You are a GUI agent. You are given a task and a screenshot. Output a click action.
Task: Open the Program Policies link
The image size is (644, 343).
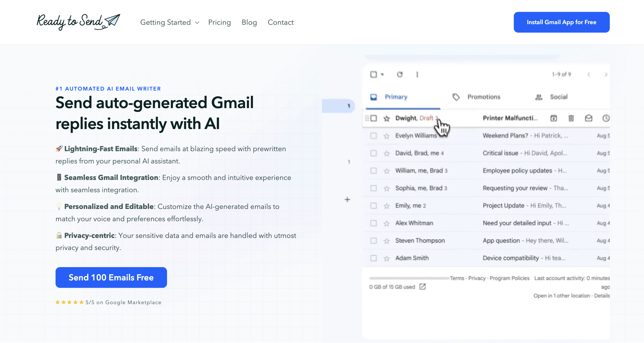(x=510, y=278)
